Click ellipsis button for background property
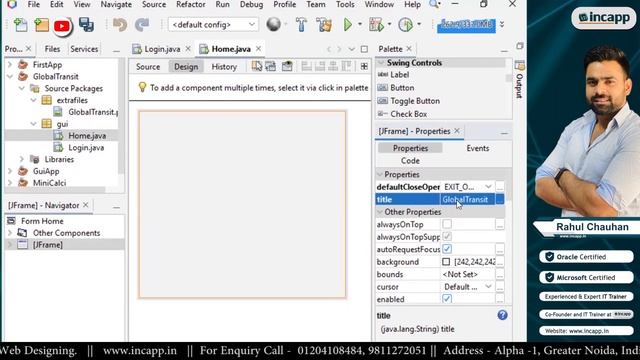 500,262
